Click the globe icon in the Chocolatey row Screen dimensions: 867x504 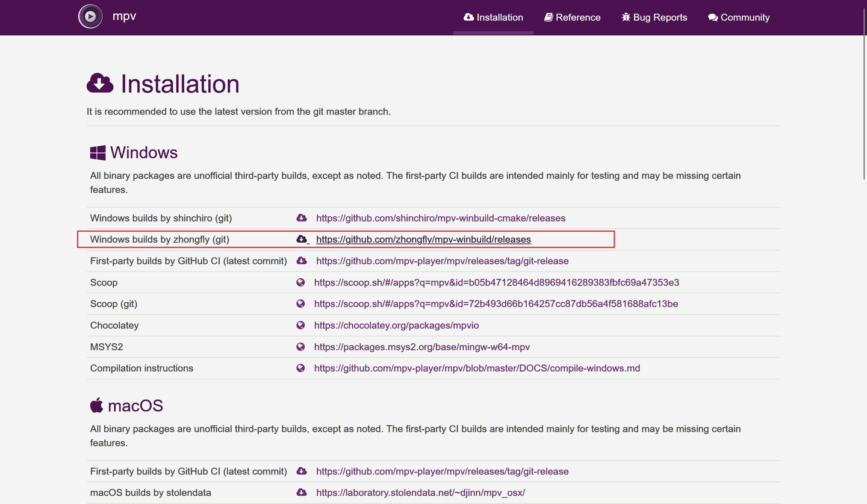point(300,325)
